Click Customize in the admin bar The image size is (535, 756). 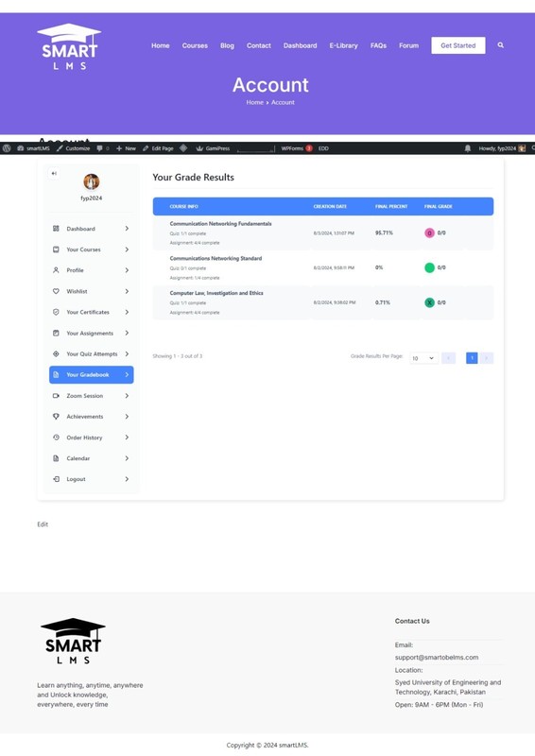point(74,148)
